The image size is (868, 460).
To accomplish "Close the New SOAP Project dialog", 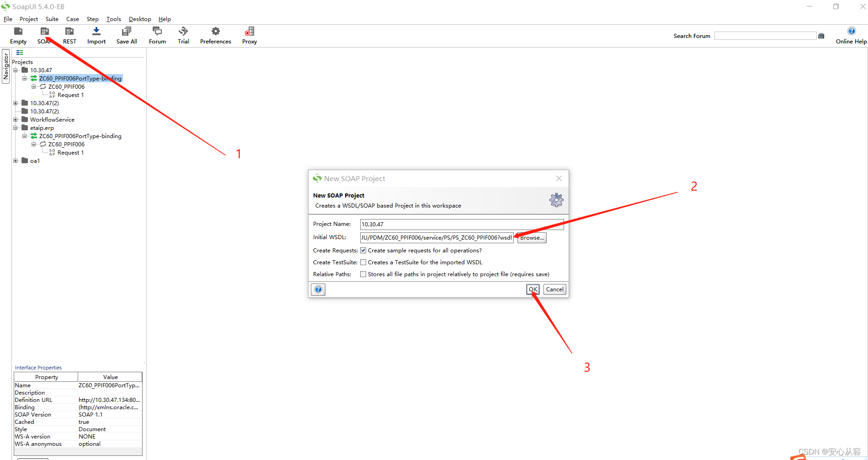I will click(x=559, y=178).
